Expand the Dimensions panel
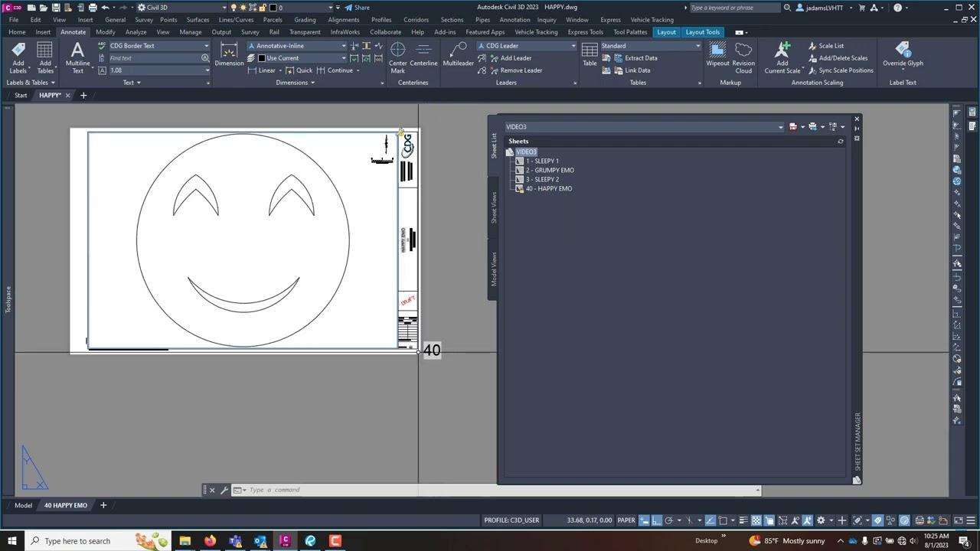980x551 pixels. click(296, 83)
